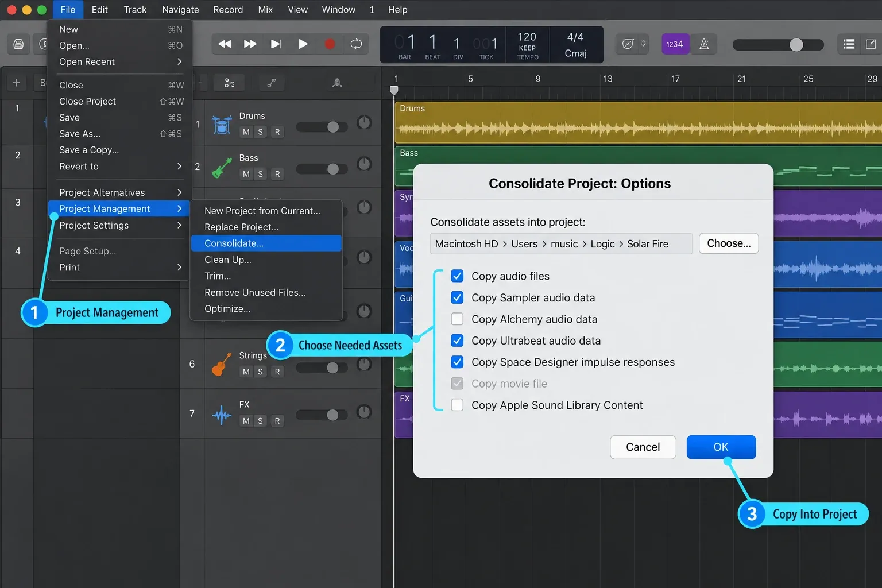Solo the Strings track

261,372
